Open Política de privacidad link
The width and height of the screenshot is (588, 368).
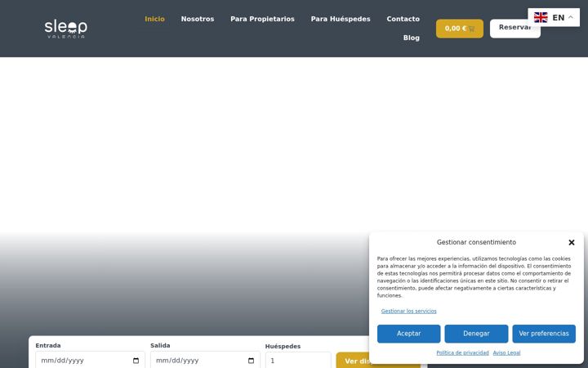pyautogui.click(x=462, y=352)
